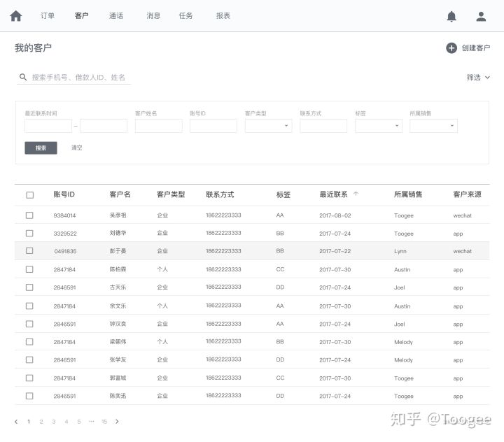Viewport: 504px width, 442px height.
Task: Open the 任务 menu
Action: click(x=185, y=16)
